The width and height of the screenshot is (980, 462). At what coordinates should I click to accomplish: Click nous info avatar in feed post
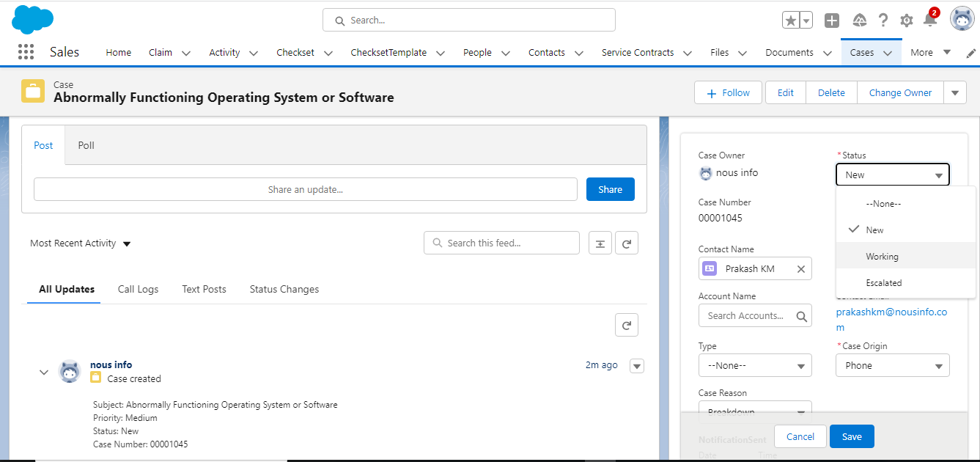[70, 371]
